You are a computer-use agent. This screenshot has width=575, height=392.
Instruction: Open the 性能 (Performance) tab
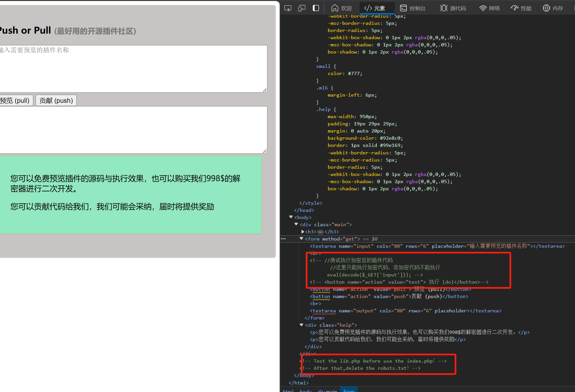click(x=521, y=8)
